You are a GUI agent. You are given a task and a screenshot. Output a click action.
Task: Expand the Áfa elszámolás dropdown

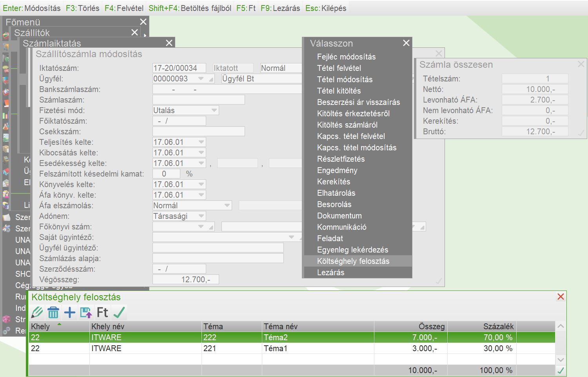coord(227,206)
